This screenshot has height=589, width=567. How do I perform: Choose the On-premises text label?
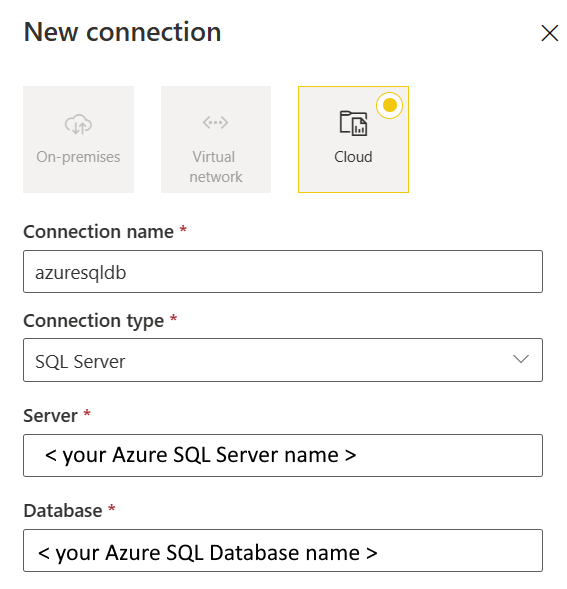(x=78, y=157)
